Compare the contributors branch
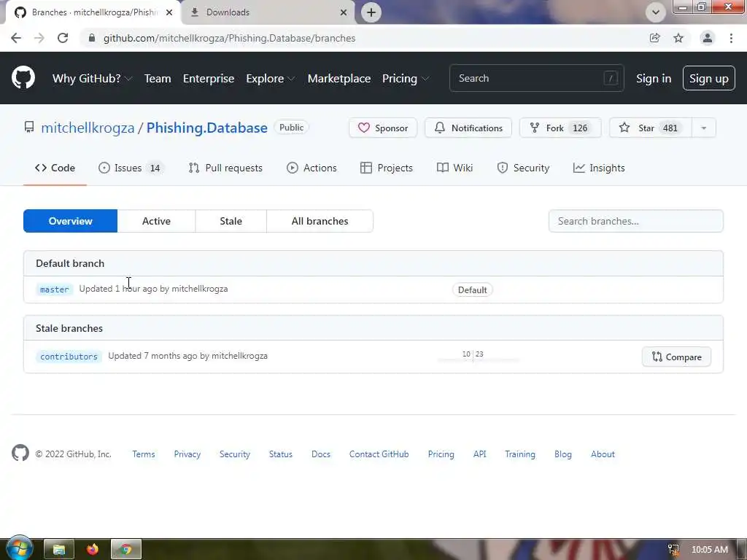Screen dimensions: 747x560 point(676,357)
